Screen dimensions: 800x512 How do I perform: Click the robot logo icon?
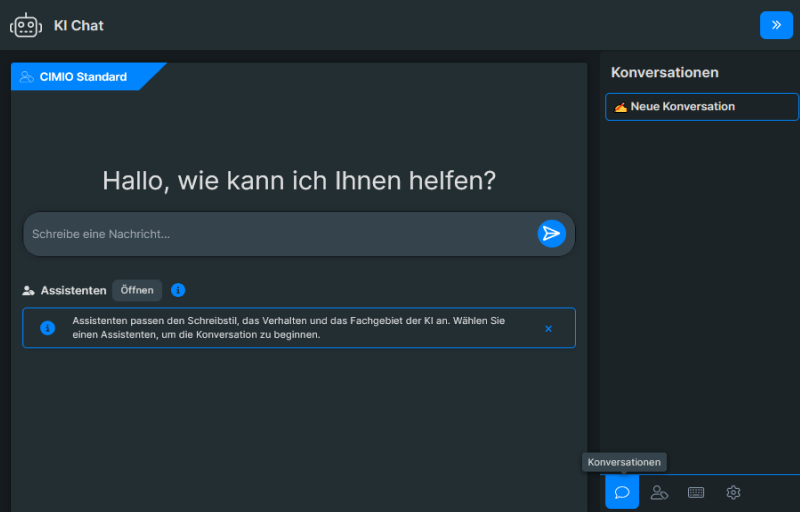coord(26,25)
